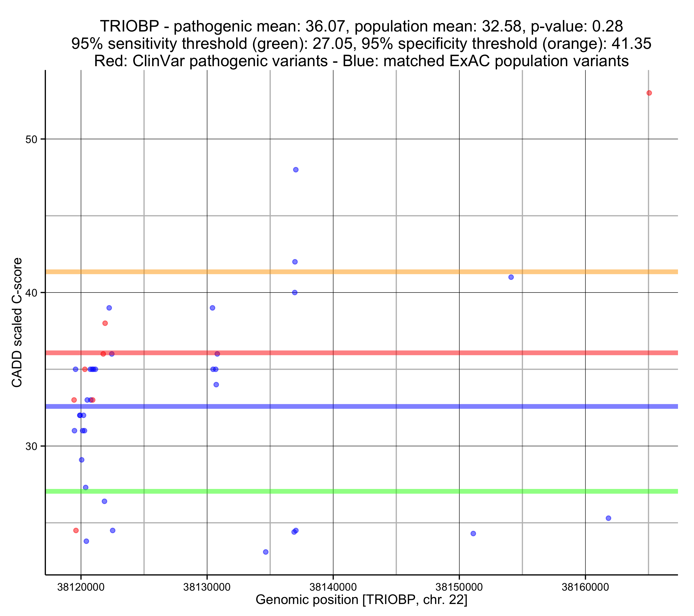The height and width of the screenshot is (616, 694).
Task: Click the blue point right of position 38150000 near score 24
Action: tap(473, 534)
